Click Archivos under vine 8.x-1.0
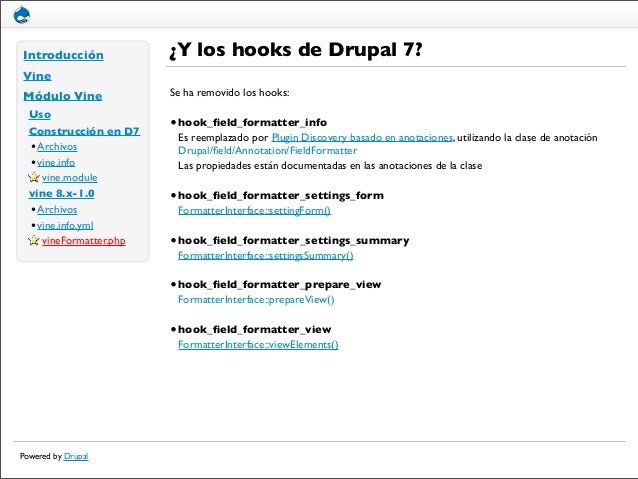Image resolution: width=638 pixels, height=479 pixels. 57,210
